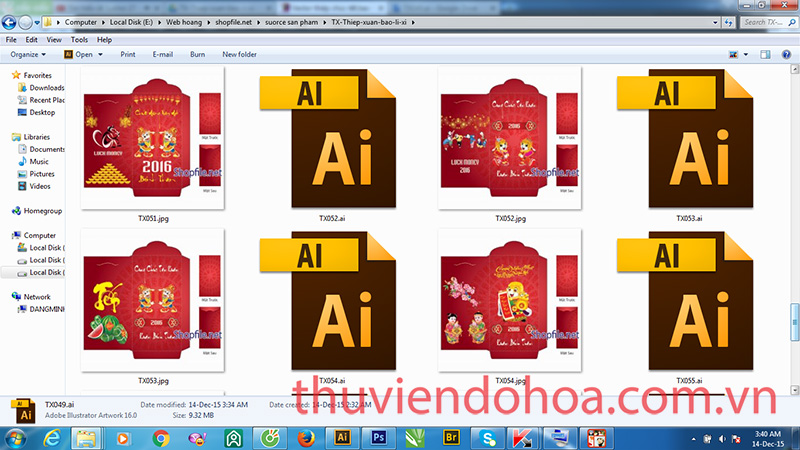Open Adobe Bridge from the taskbar
Screen dimensions: 800x450
[451, 438]
